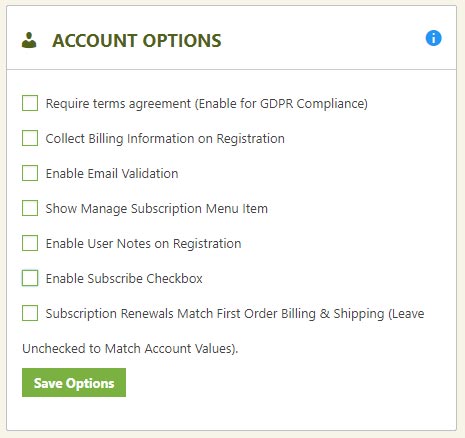Click the Account Options heading text
The height and width of the screenshot is (438, 465).
137,41
